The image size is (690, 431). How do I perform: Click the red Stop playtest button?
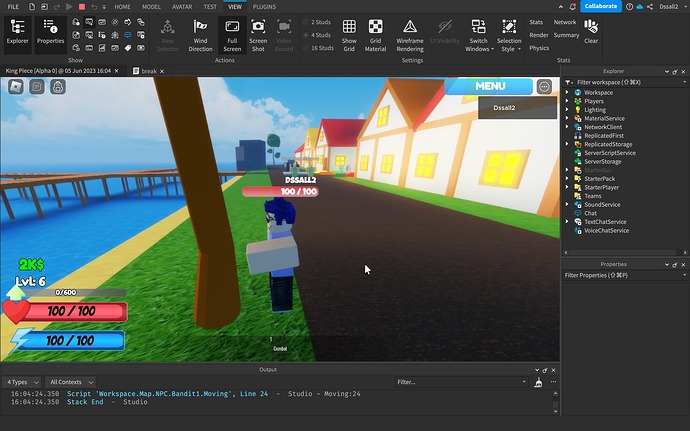click(x=81, y=7)
